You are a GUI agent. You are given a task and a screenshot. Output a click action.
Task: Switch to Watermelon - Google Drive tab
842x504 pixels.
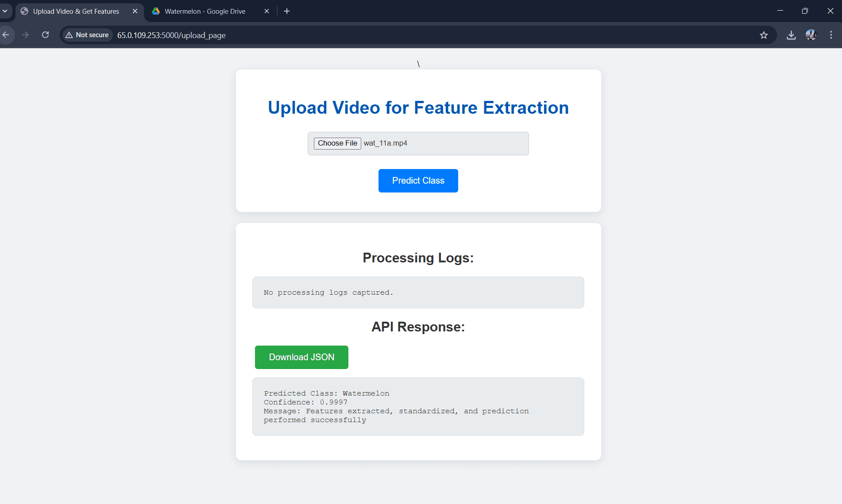[x=205, y=12]
